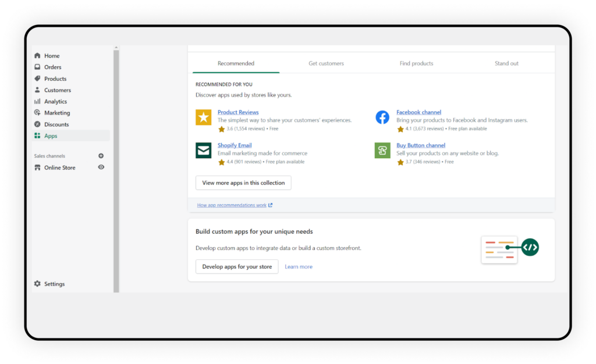Click the Apps grid icon
The width and height of the screenshot is (596, 364).
coord(37,135)
